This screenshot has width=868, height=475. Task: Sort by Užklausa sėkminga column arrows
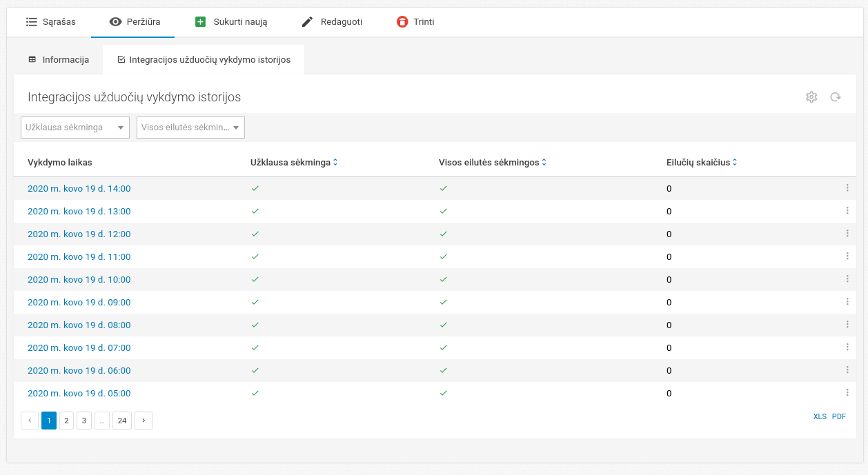point(335,163)
